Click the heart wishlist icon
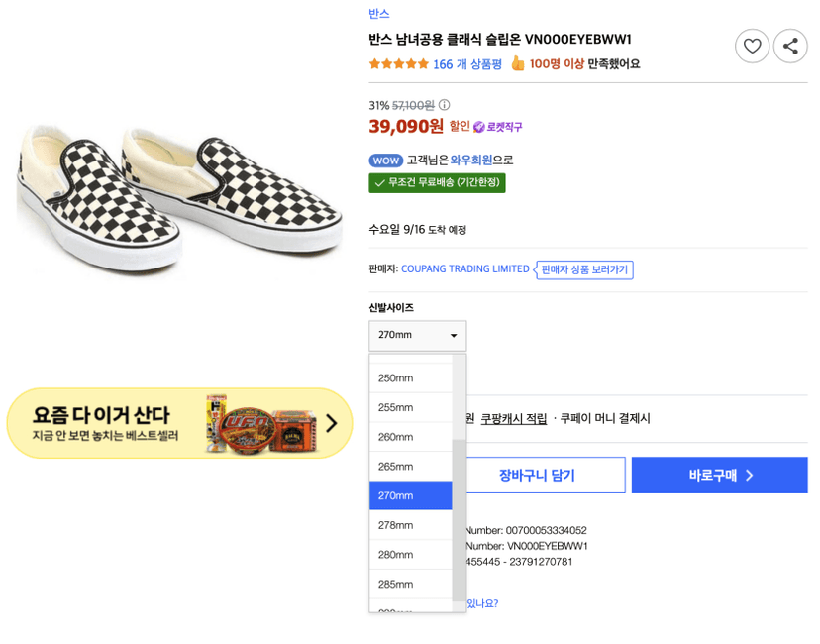This screenshot has height=644, width=820. [752, 46]
